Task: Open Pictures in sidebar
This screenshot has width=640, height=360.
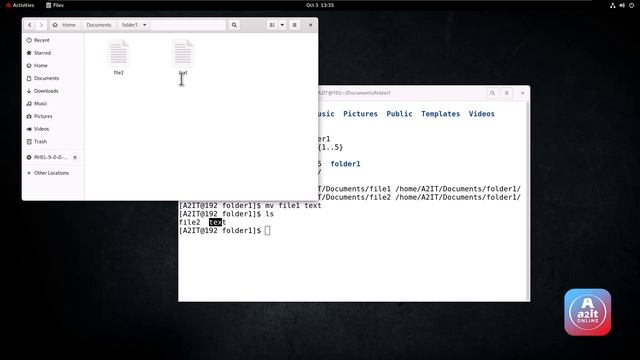Action: (53, 116)
